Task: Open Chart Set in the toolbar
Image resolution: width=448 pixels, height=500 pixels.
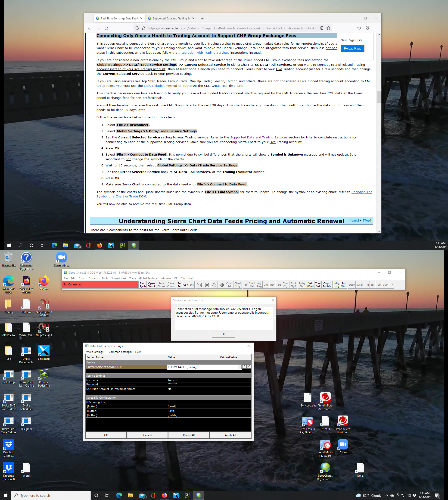Action: (229, 285)
